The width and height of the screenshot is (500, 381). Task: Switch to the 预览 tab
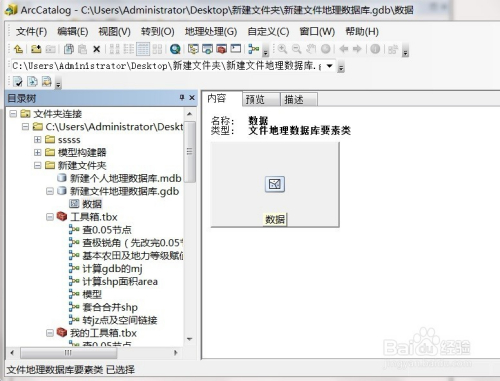tap(261, 99)
